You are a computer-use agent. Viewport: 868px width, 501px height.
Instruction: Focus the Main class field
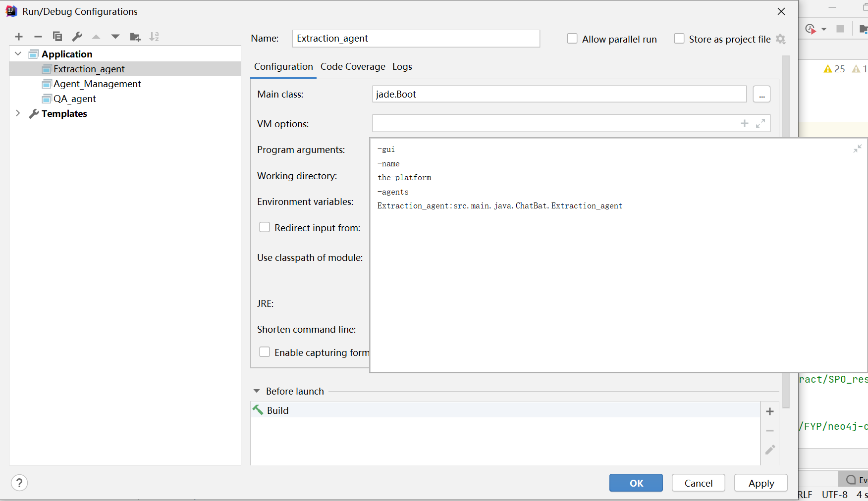[559, 94]
